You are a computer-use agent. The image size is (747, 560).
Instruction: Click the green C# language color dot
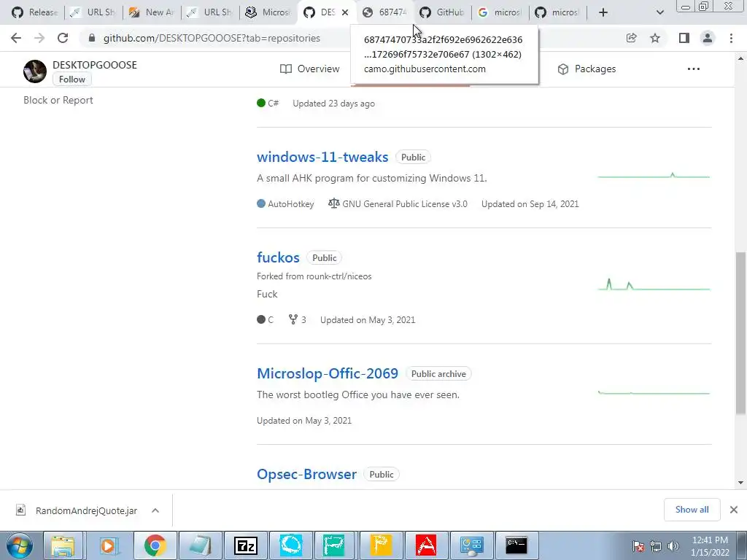[x=261, y=103]
